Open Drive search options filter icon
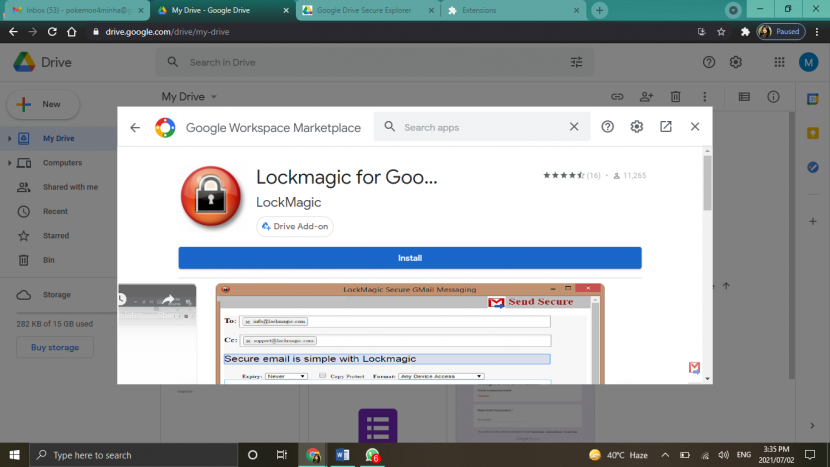 point(576,62)
